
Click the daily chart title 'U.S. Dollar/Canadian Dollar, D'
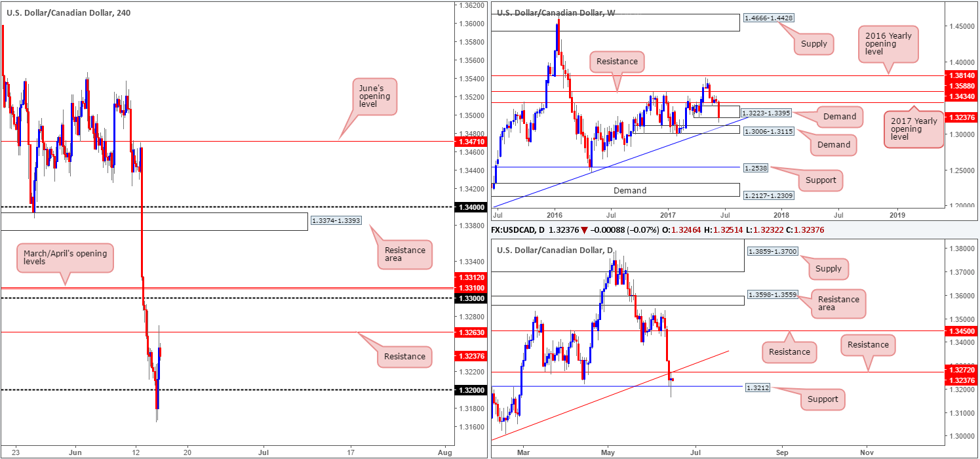(x=553, y=250)
